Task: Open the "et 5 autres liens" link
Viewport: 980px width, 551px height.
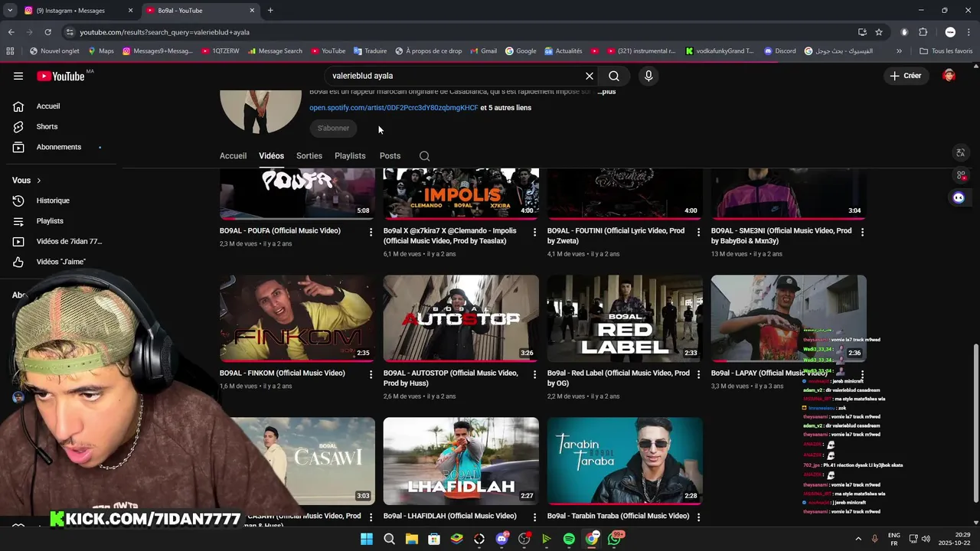Action: point(506,108)
